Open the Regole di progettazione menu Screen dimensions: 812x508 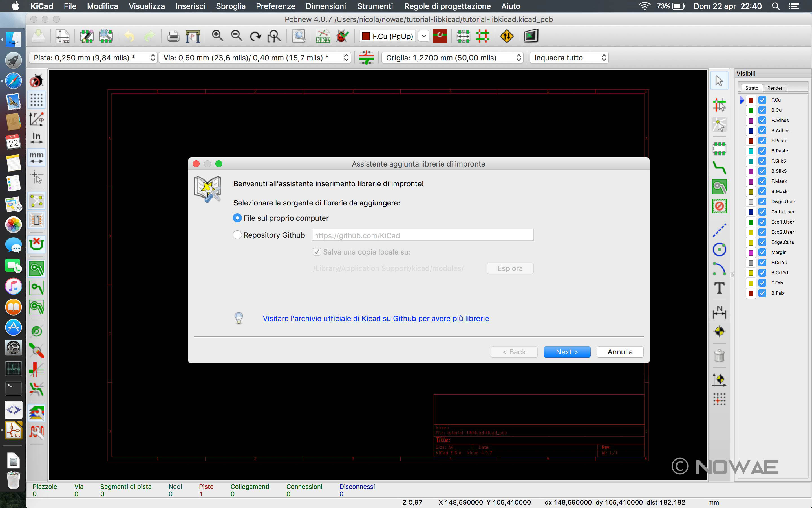coord(447,6)
